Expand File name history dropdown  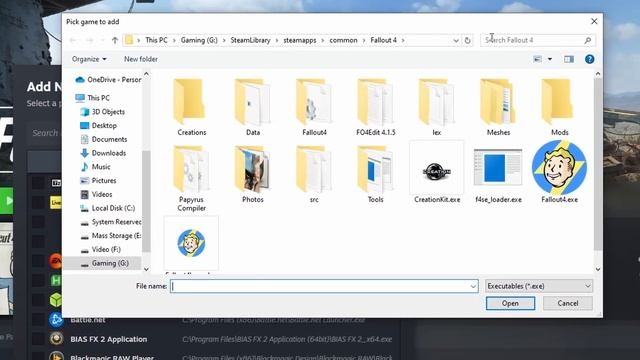tap(473, 286)
